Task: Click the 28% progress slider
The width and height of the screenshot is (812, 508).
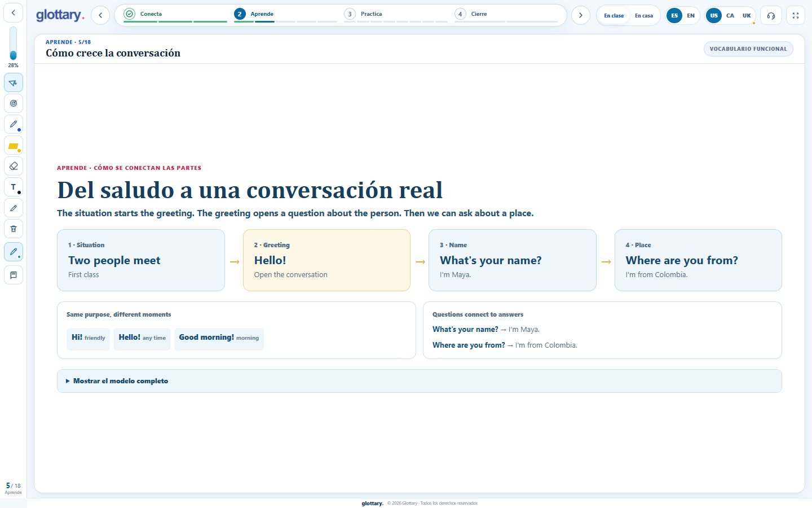Action: pyautogui.click(x=13, y=43)
